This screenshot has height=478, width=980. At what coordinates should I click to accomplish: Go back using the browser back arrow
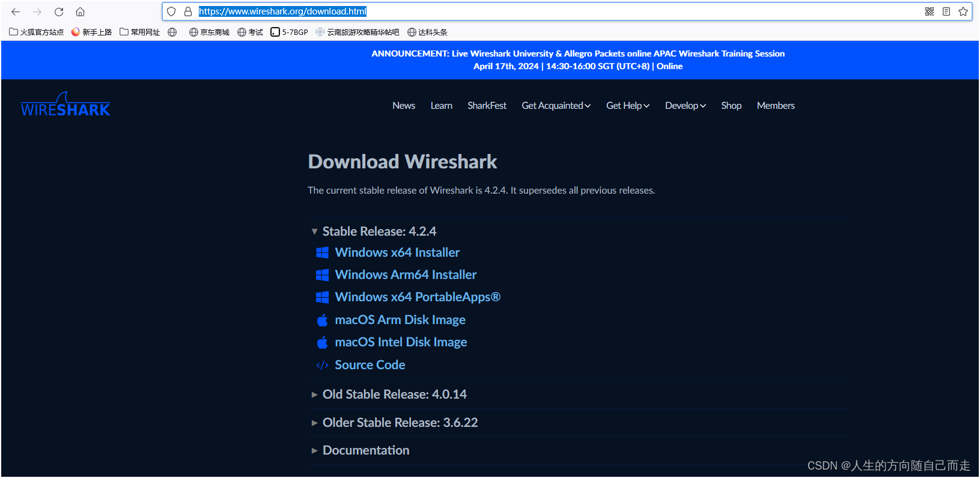16,11
